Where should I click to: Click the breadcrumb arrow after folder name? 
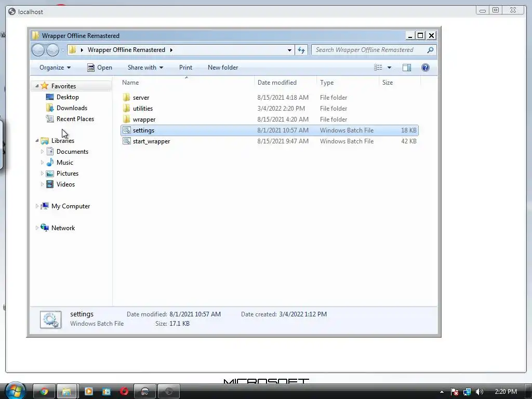tap(171, 50)
